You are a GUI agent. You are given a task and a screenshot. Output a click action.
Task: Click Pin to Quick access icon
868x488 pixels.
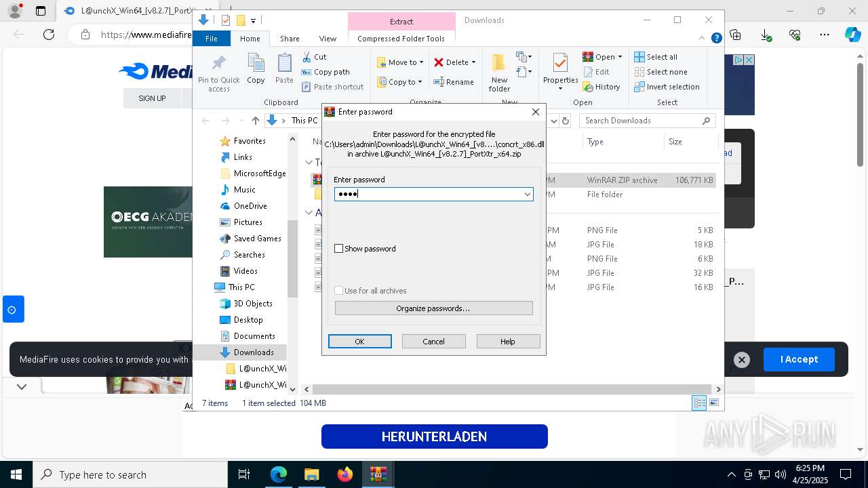click(219, 73)
